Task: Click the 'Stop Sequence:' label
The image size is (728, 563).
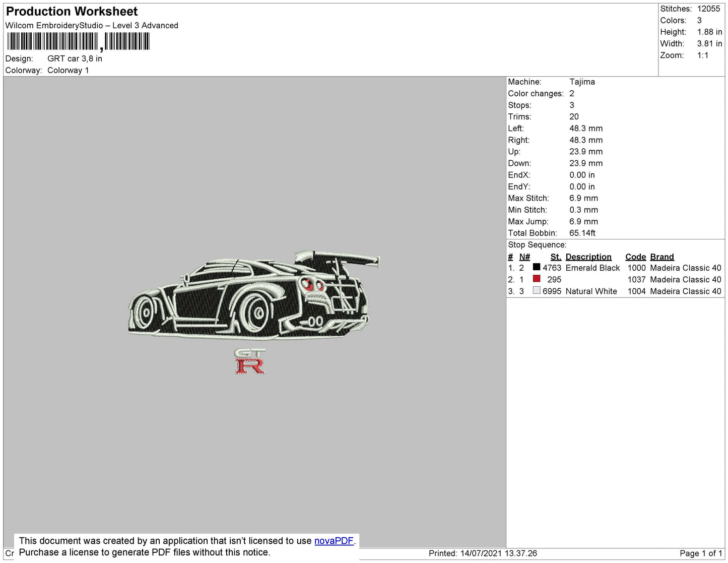Action: [x=537, y=245]
